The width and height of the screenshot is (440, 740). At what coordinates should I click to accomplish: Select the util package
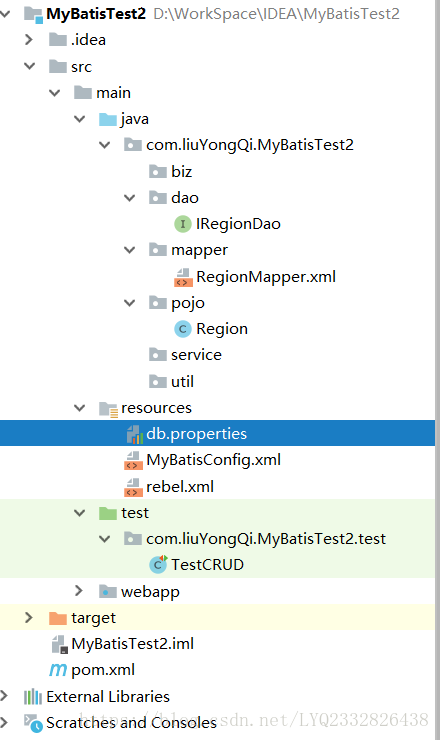pyautogui.click(x=182, y=381)
